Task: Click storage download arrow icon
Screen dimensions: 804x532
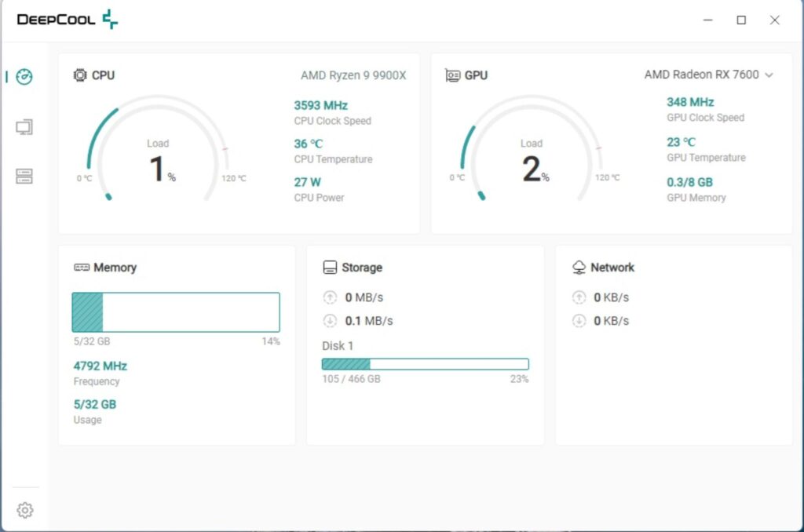Action: [x=330, y=321]
